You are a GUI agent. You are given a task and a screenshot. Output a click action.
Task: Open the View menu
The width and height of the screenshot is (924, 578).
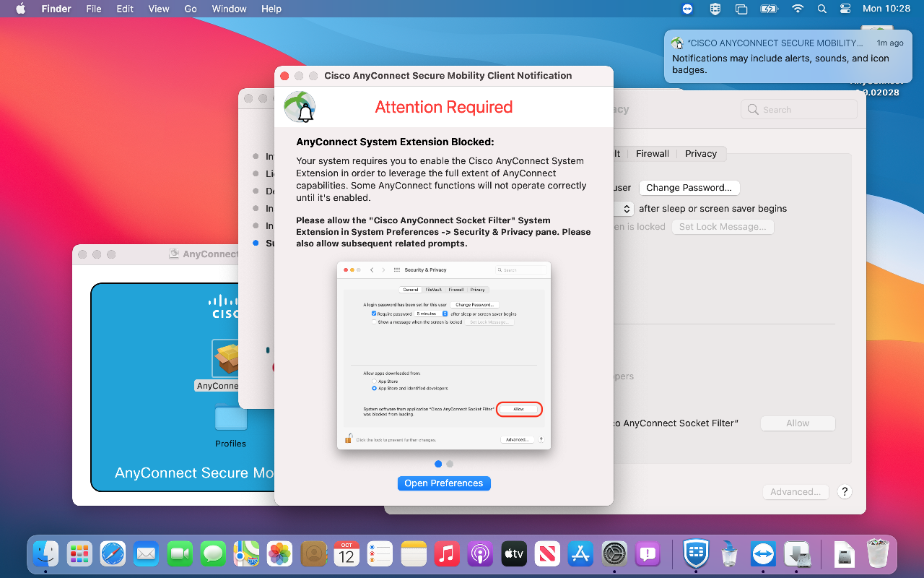click(159, 9)
